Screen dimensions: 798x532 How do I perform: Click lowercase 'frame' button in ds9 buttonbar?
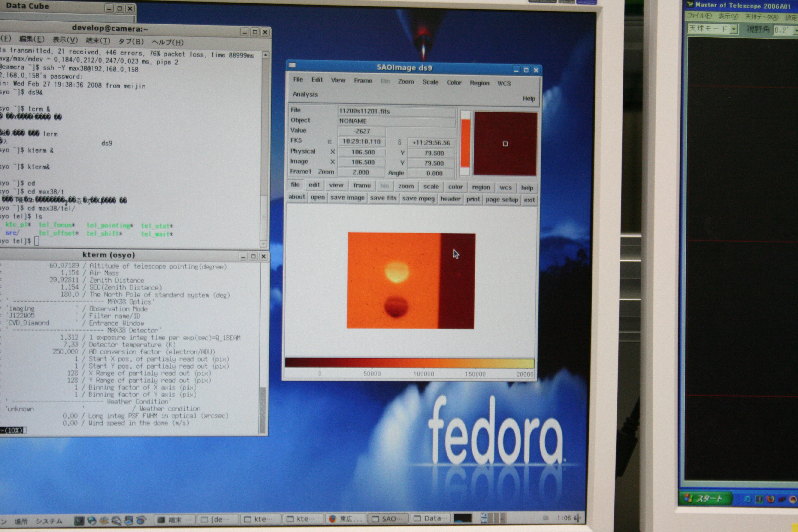point(362,186)
